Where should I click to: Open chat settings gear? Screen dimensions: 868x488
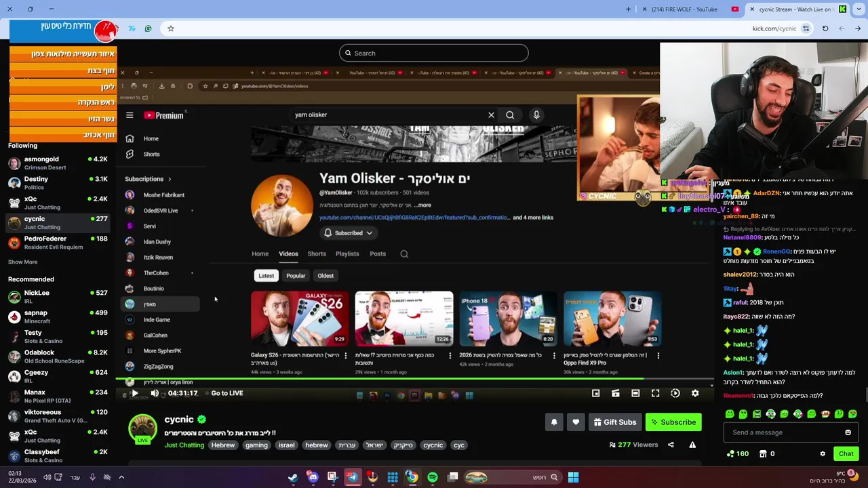[x=823, y=453]
